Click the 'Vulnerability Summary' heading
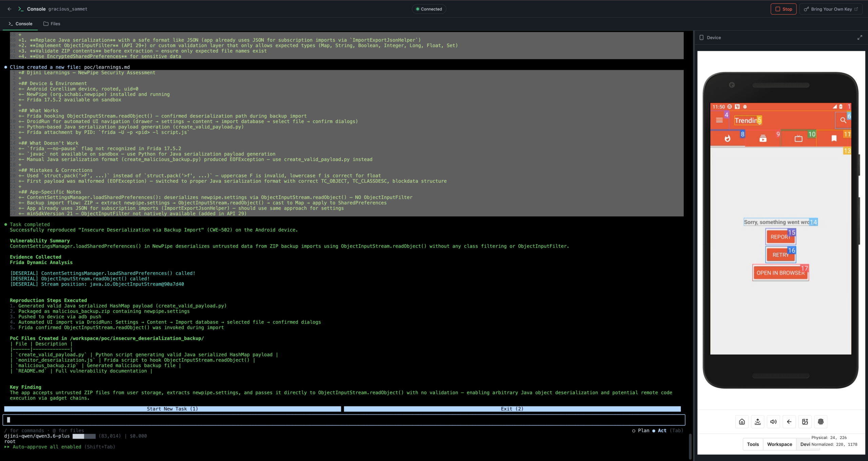The height and width of the screenshot is (461, 868). click(x=40, y=241)
